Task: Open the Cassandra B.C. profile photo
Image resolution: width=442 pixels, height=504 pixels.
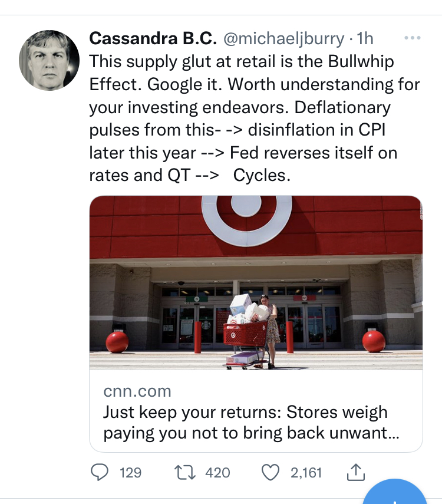Action: (x=49, y=60)
